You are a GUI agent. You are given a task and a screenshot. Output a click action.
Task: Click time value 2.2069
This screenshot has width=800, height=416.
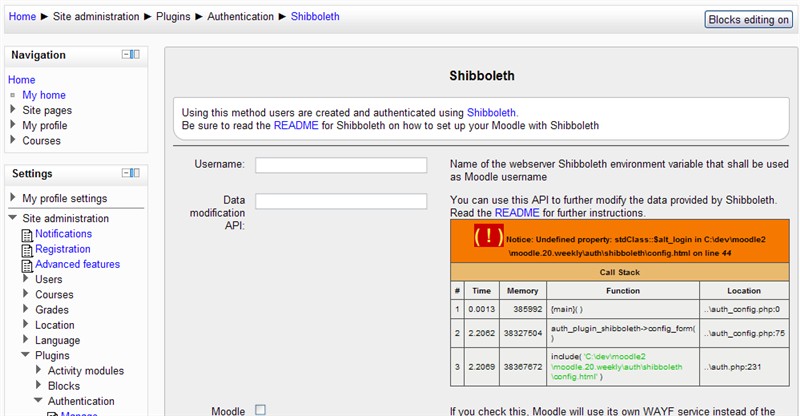[482, 366]
